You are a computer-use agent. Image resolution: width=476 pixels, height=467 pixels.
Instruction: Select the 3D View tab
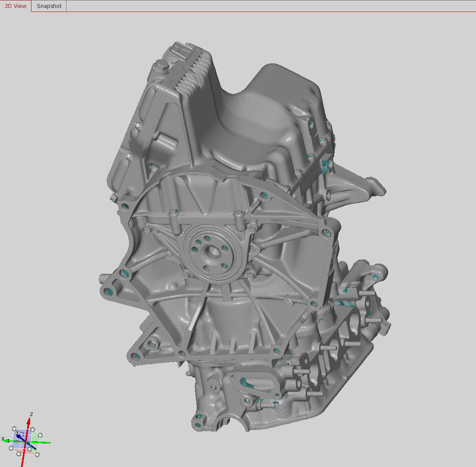16,6
